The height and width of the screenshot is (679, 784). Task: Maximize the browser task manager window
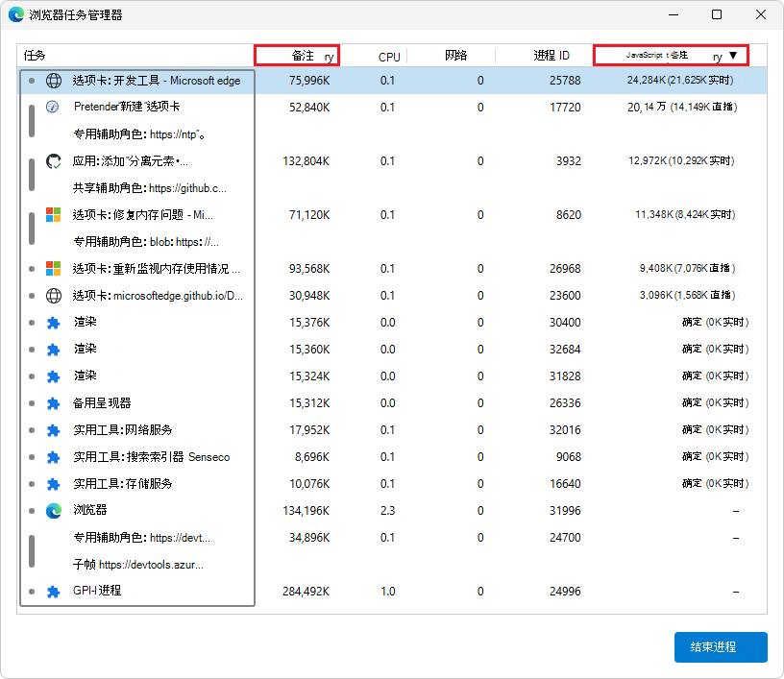(x=717, y=15)
